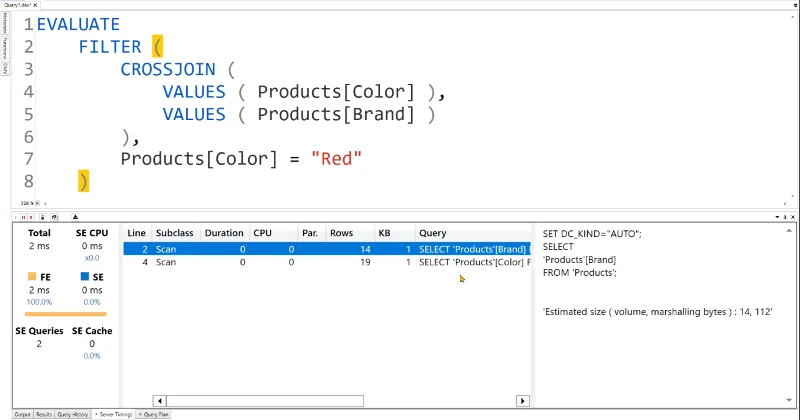The image size is (800, 420).
Task: Click the Total 2 ms value
Action: (39, 246)
